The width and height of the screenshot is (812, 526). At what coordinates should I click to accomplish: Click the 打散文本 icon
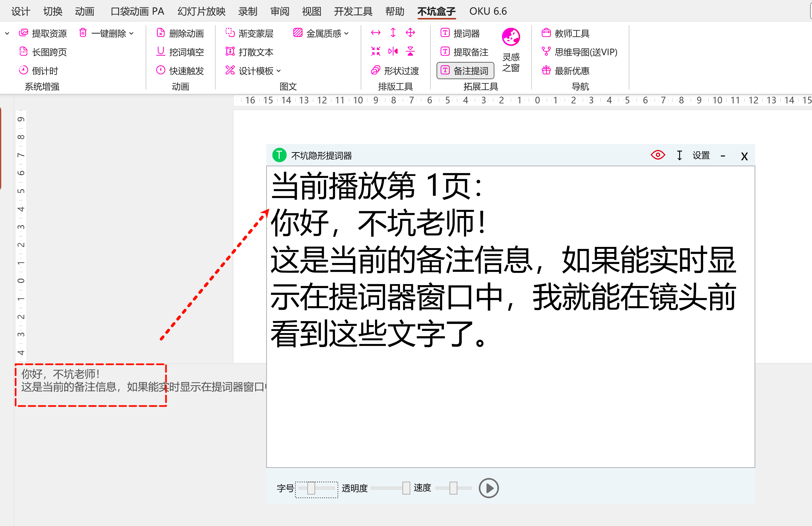tap(230, 52)
